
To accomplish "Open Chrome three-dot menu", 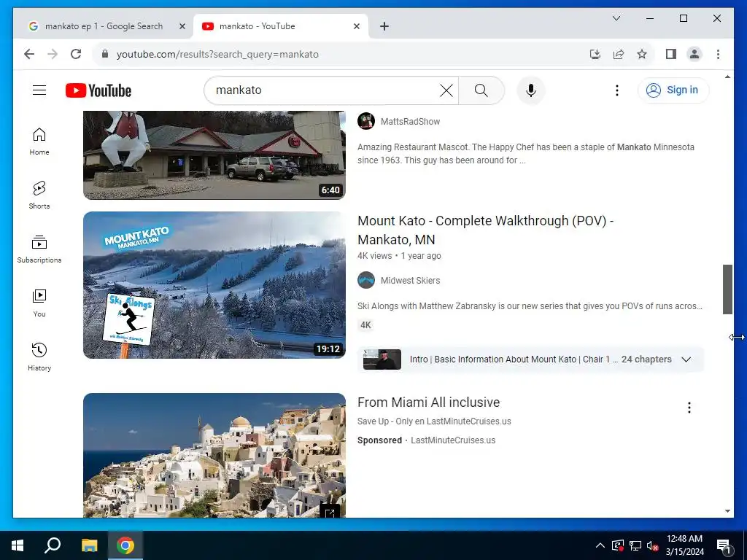I will 718,54.
